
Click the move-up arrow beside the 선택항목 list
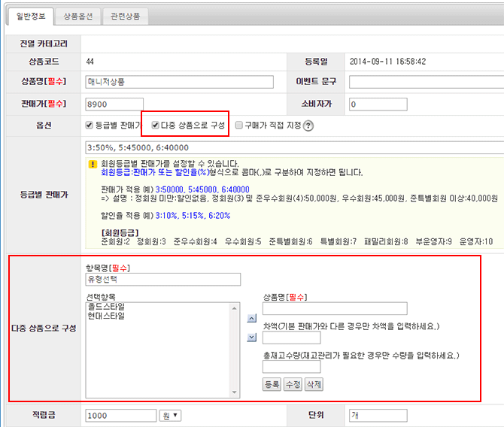coord(252,319)
